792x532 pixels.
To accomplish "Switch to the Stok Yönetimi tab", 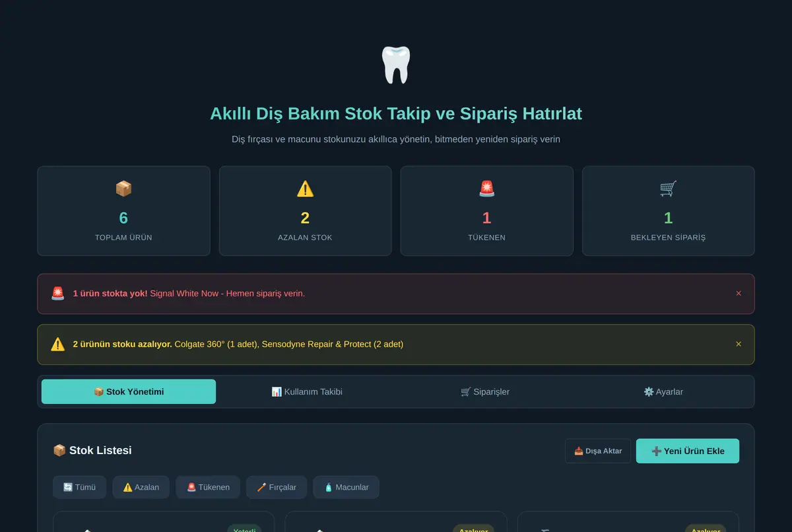I will 129,391.
